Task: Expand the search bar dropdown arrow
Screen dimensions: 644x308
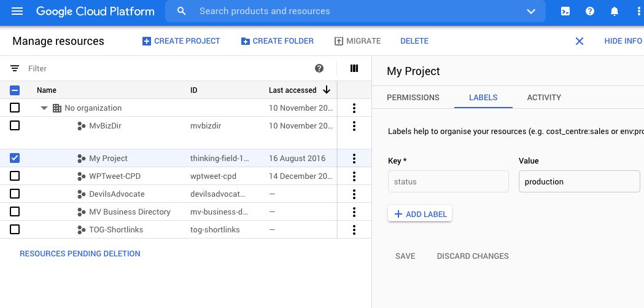Action: pos(531,11)
